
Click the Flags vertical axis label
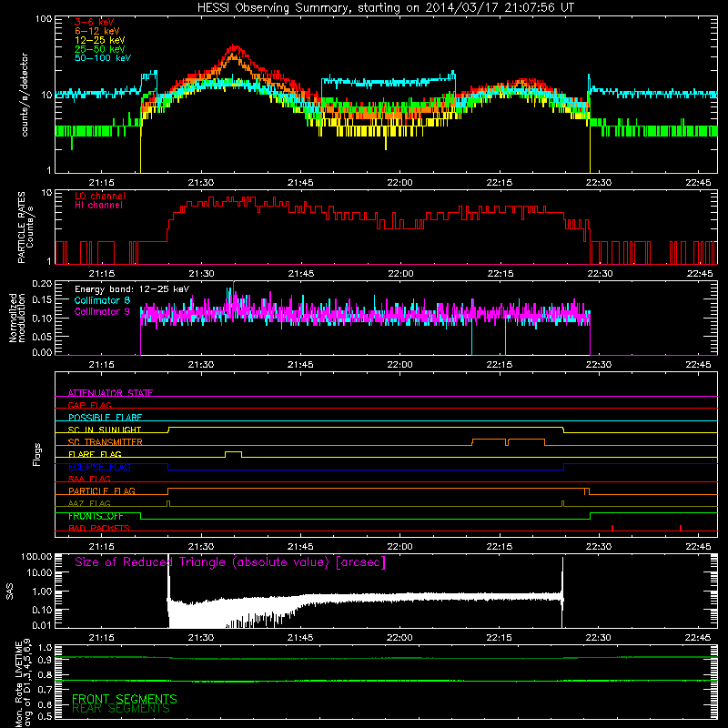coord(37,454)
